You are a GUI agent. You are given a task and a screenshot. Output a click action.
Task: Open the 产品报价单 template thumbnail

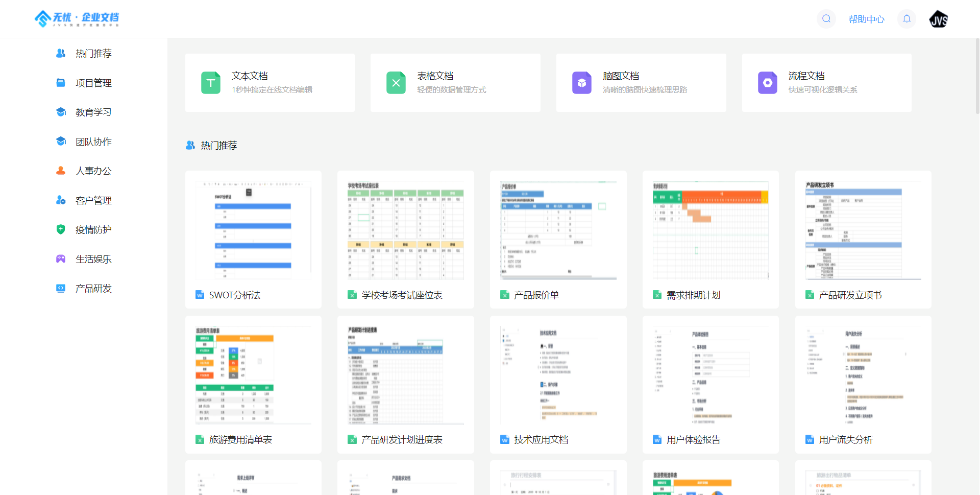(x=558, y=230)
